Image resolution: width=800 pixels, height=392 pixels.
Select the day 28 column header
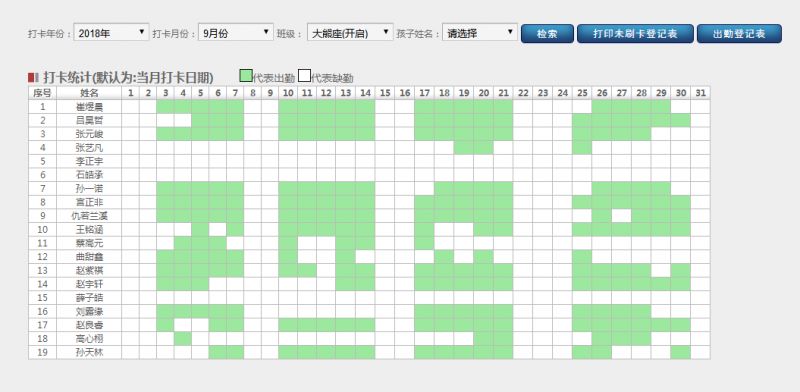coord(641,93)
